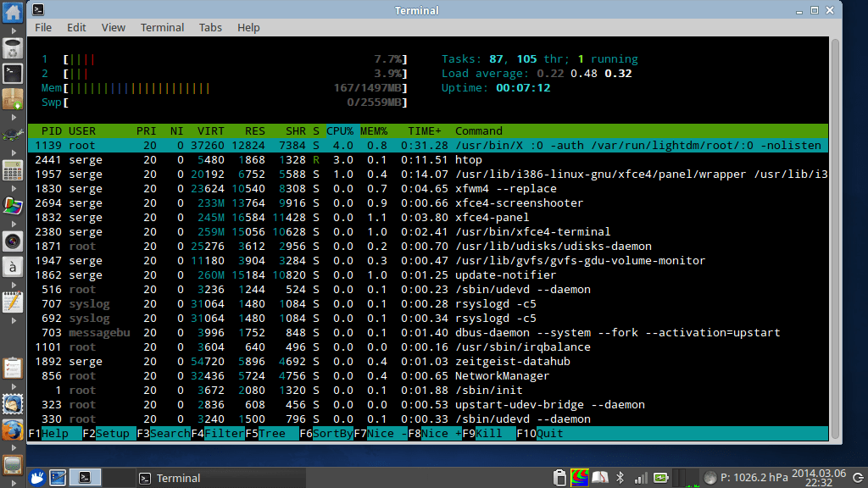Open the Help menu
The width and height of the screenshot is (868, 488).
coord(248,28)
